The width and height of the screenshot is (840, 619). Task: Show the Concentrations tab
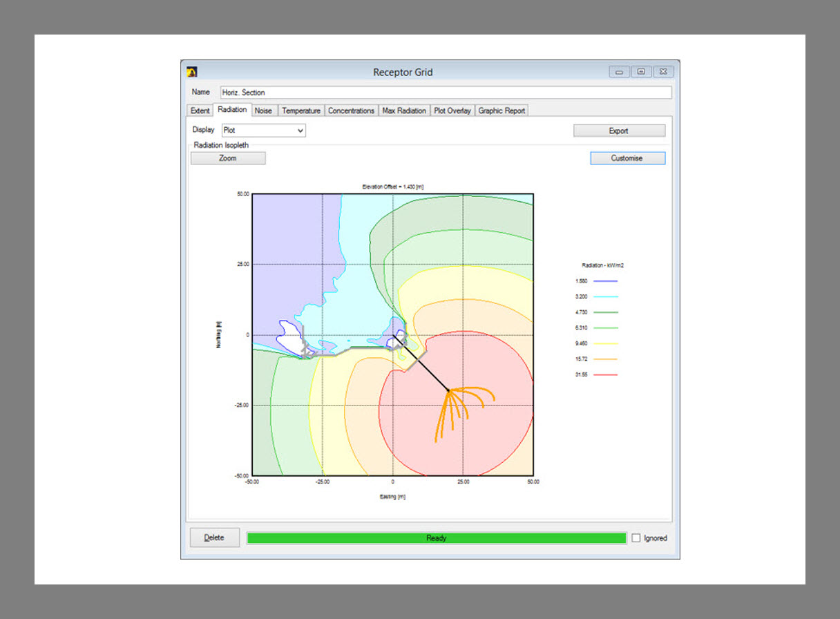tap(351, 111)
